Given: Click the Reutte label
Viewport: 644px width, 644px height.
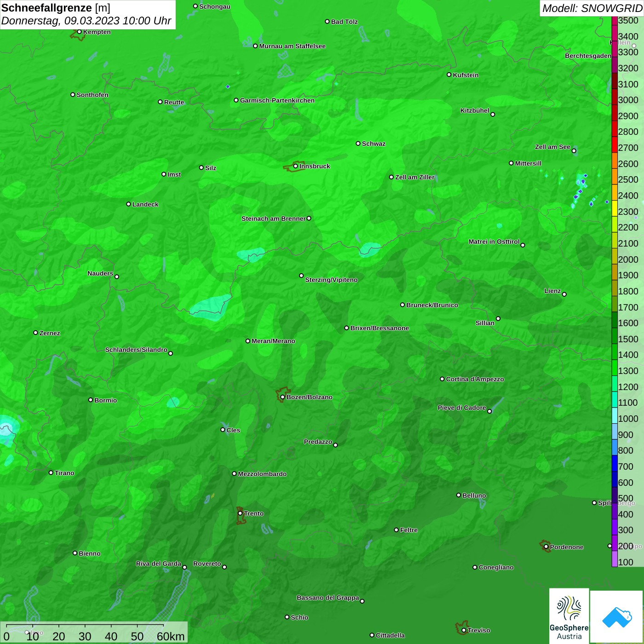Looking at the screenshot, I should [174, 102].
